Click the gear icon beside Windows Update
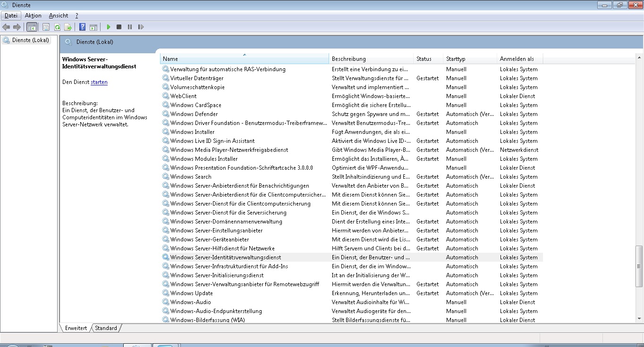 [x=165, y=293]
